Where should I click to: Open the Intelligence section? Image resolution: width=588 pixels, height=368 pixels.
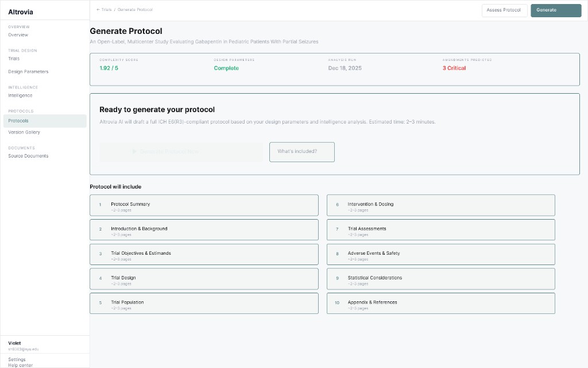(21, 95)
